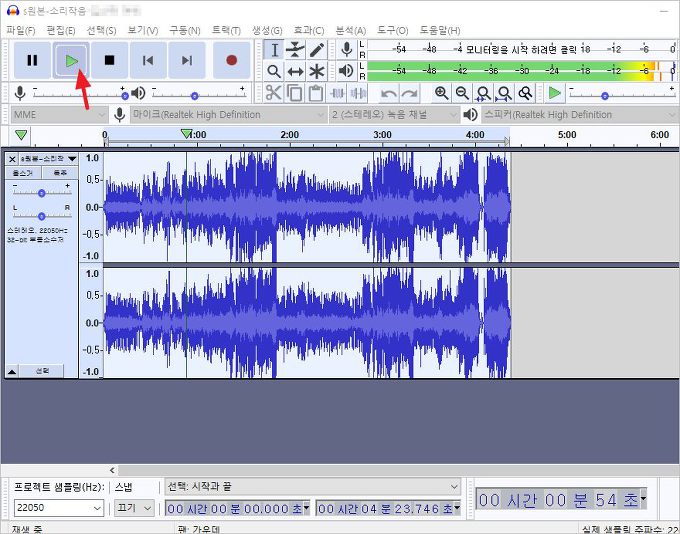680x534 pixels.
Task: Open the 마이크 recording device dropdown
Action: (x=228, y=115)
